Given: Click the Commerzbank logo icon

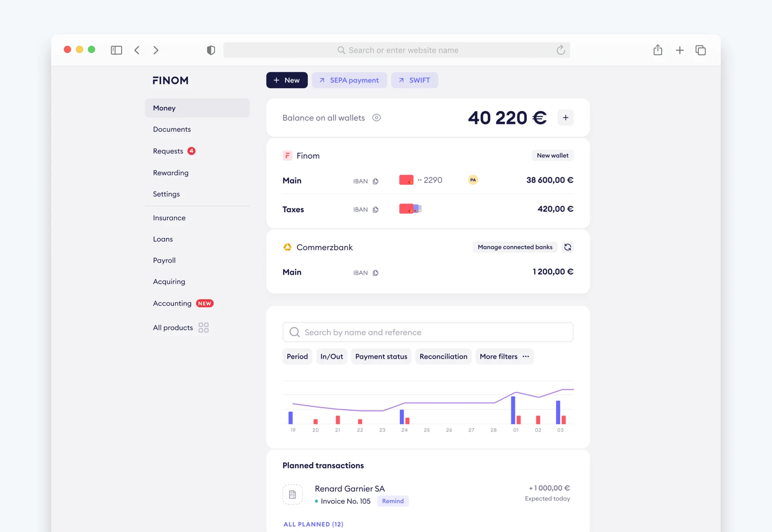Looking at the screenshot, I should [x=287, y=247].
